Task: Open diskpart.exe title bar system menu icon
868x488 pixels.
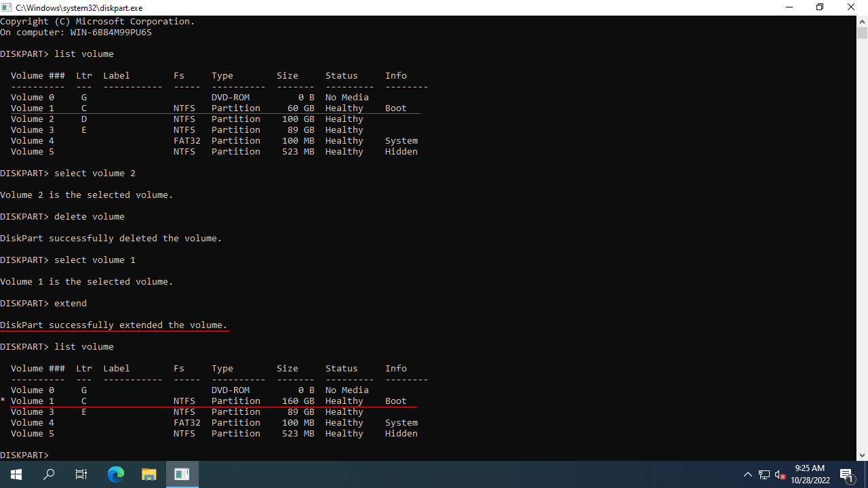Action: tap(7, 7)
